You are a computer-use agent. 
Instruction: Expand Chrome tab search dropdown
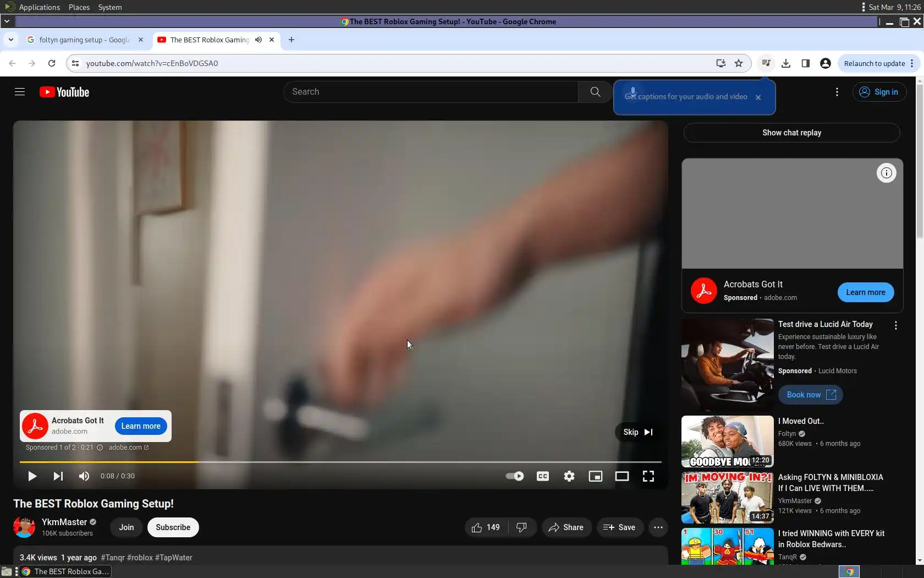10,40
